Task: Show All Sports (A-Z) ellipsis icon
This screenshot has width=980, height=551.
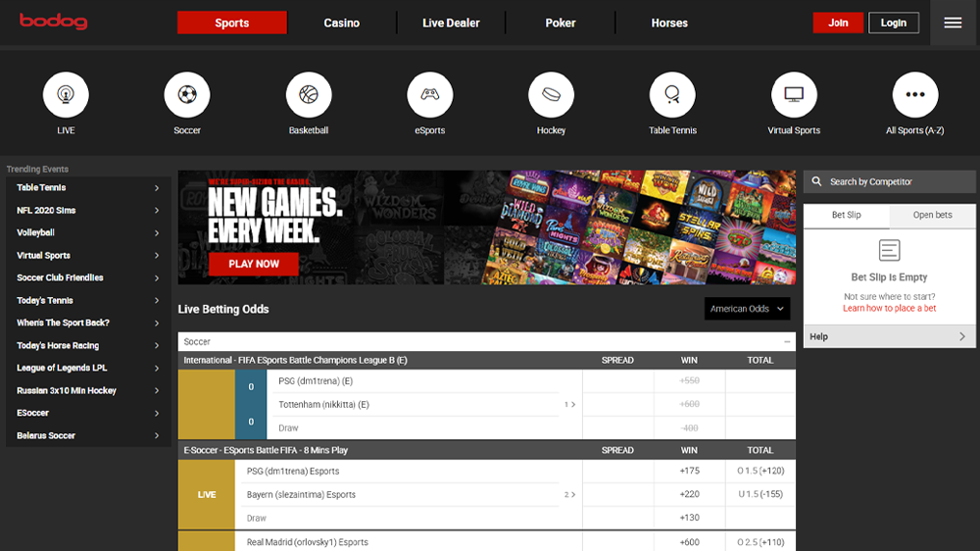Action: 915,94
